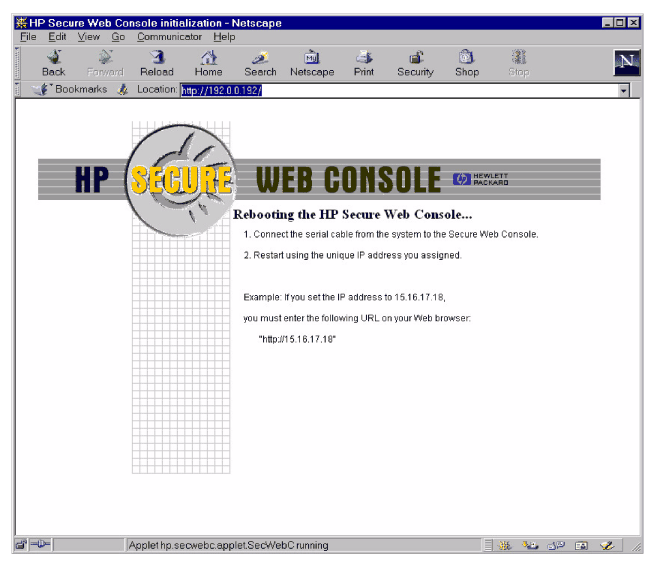The image size is (657, 568).
Task: Click the Forward toolbar button
Action: (105, 63)
